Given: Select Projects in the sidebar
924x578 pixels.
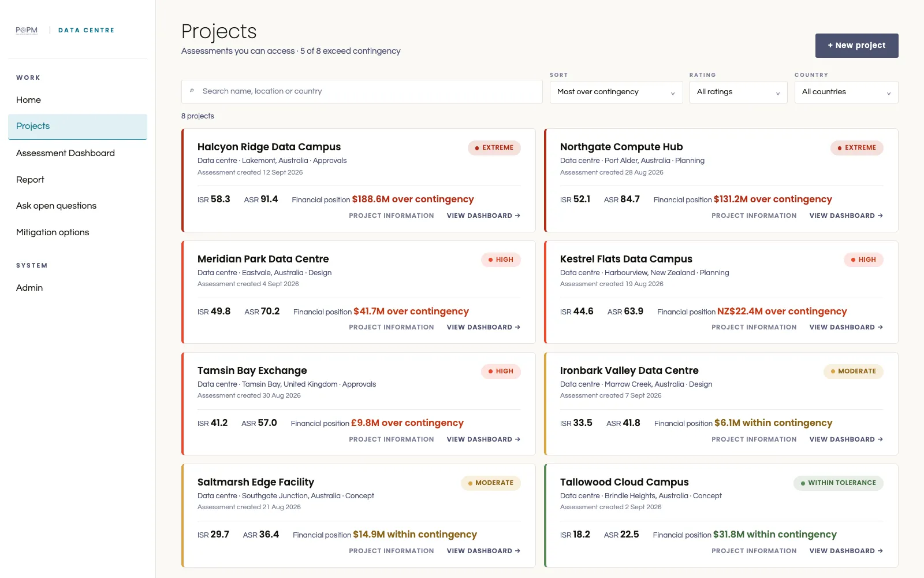Looking at the screenshot, I should coord(77,127).
